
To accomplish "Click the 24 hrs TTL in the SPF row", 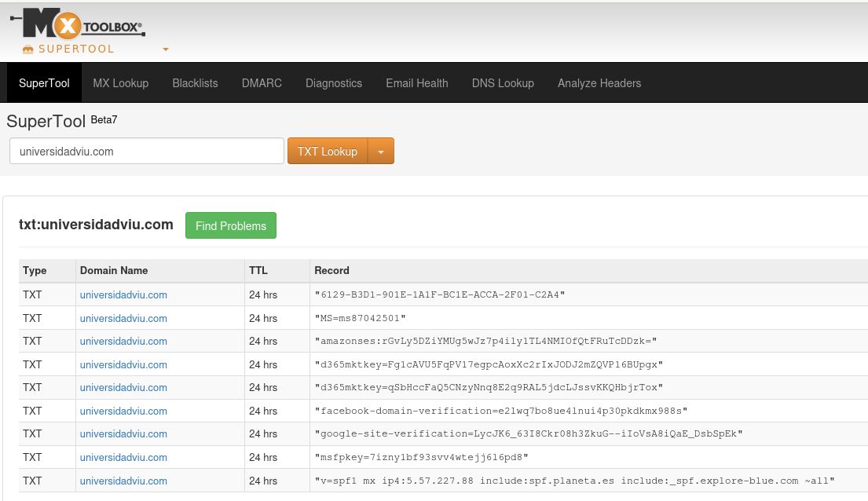I will 263,481.
